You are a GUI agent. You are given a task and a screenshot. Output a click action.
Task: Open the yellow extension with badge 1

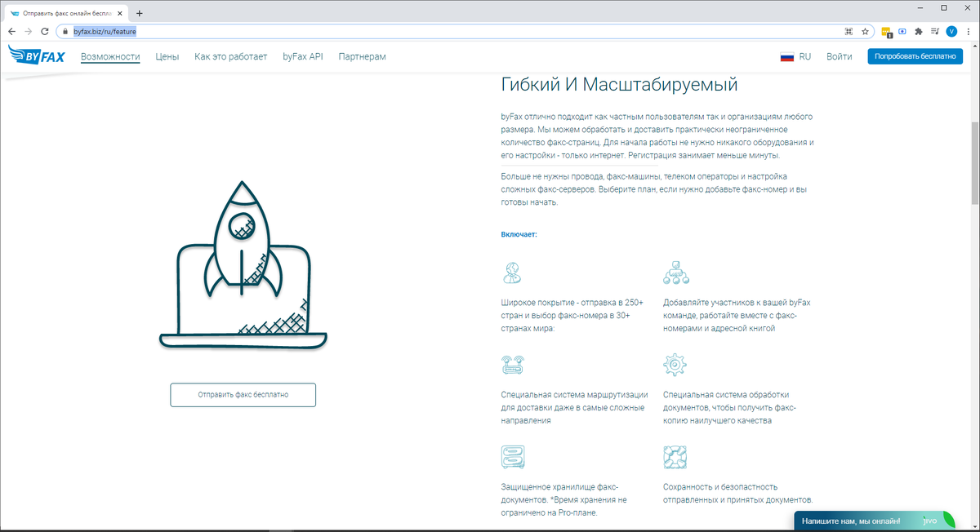(886, 32)
